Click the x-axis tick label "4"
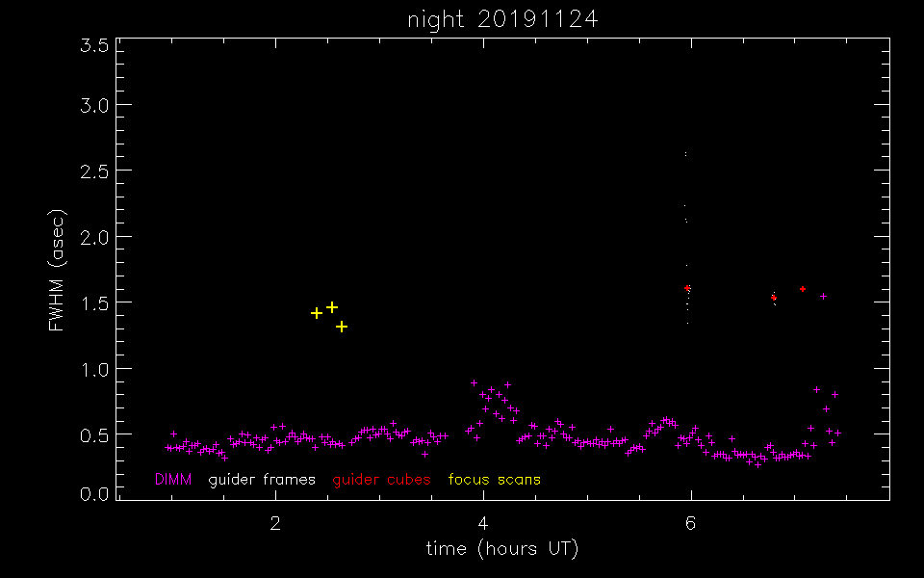Viewport: 924px width, 578px height. tap(483, 523)
